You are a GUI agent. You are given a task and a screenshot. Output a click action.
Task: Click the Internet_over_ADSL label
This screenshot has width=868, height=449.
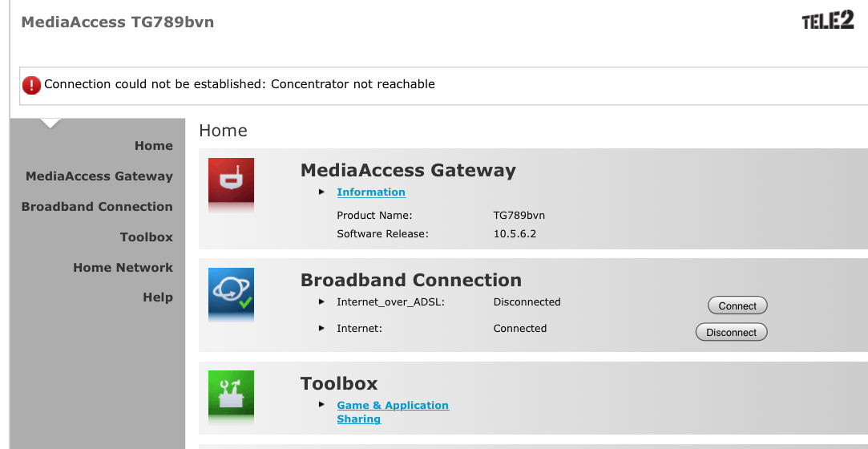[x=391, y=302]
